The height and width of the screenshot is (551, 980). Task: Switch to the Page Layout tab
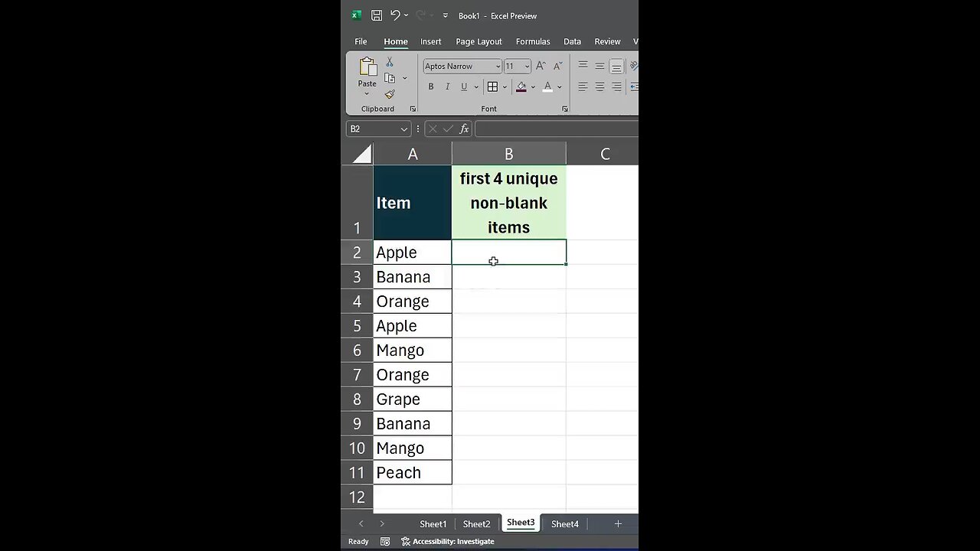click(479, 41)
